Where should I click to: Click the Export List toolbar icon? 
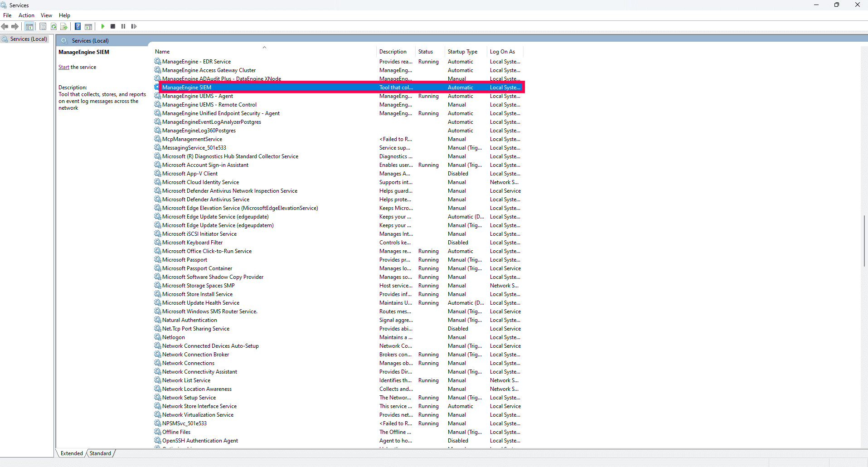tap(64, 26)
